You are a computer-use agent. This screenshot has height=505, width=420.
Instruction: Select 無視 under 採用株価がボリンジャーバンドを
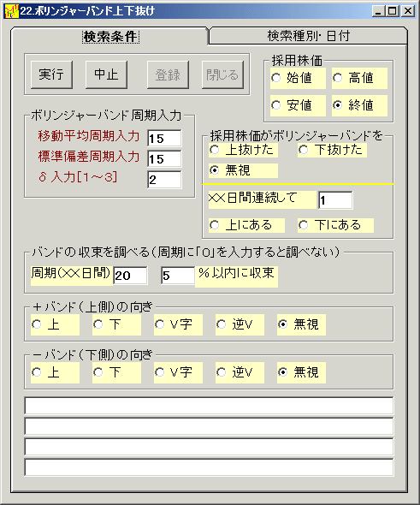tap(243, 170)
